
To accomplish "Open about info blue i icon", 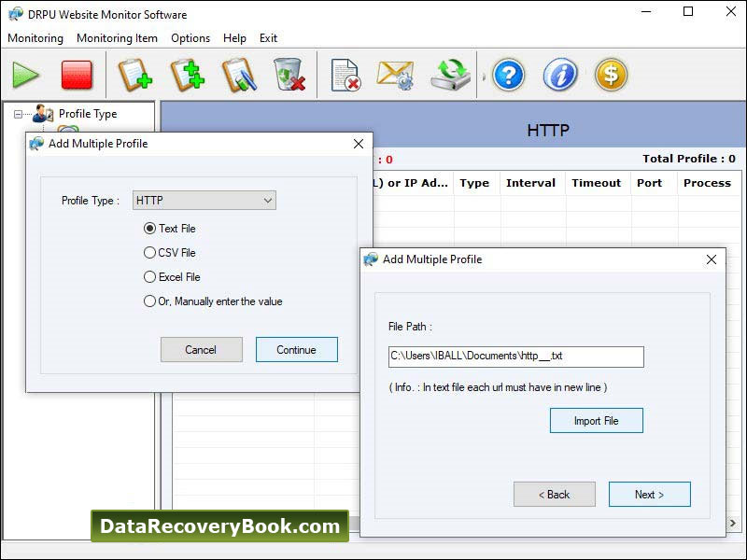I will click(559, 75).
